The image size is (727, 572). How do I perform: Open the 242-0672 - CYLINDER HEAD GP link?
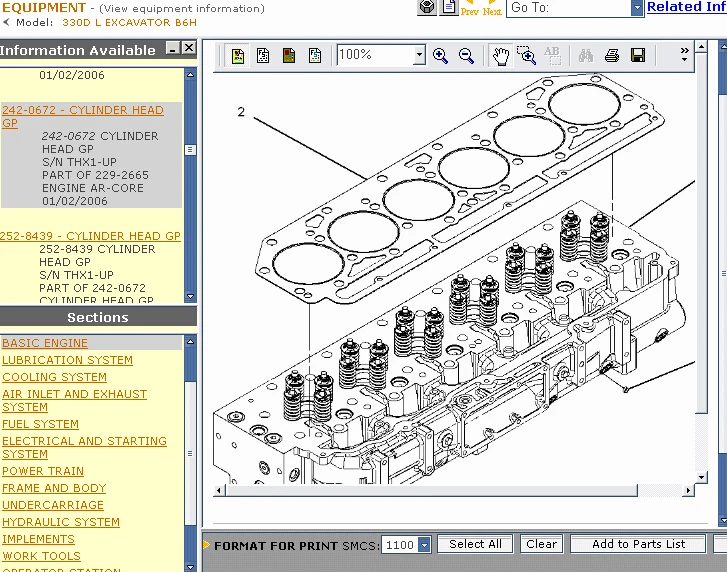(x=83, y=116)
